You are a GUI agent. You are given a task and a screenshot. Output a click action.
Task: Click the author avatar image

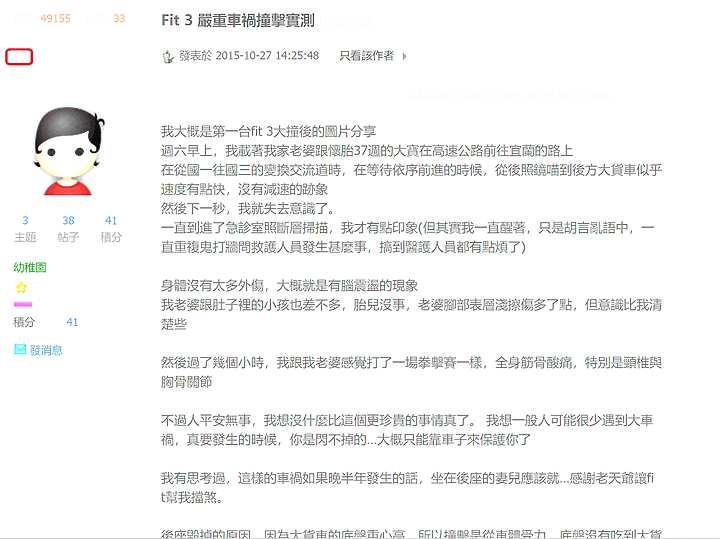click(x=69, y=151)
